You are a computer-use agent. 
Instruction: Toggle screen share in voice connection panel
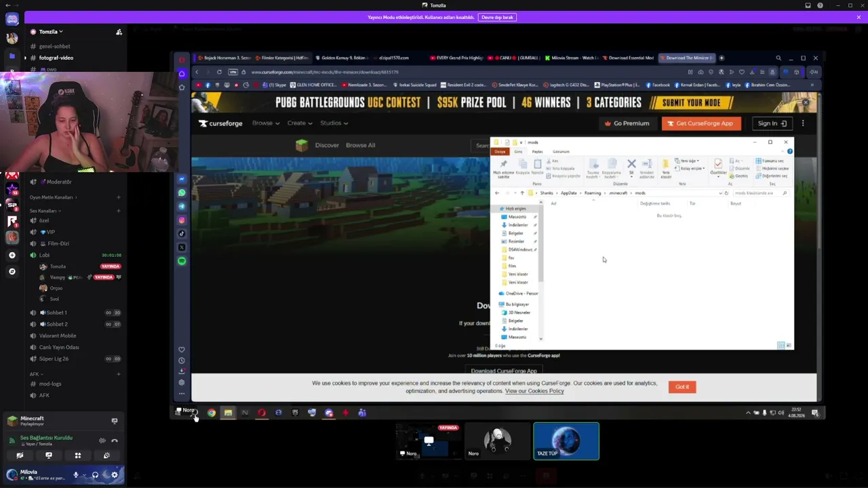[x=49, y=455]
